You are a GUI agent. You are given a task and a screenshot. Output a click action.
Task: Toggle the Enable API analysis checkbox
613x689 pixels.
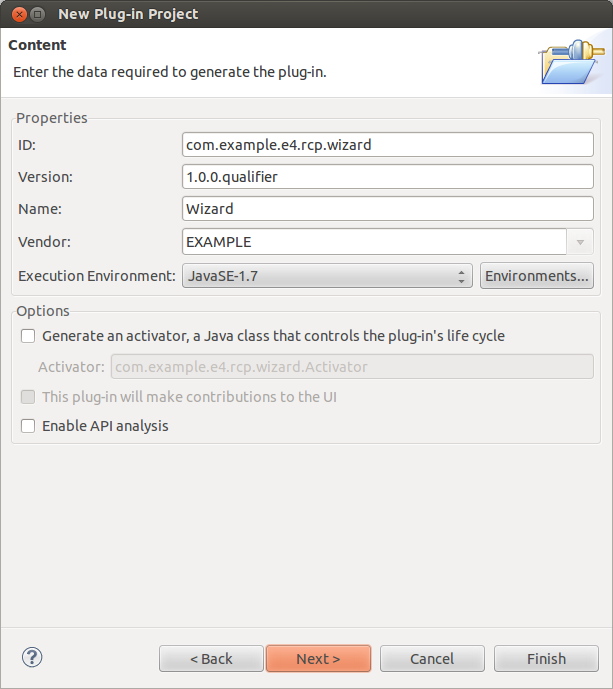tap(28, 426)
